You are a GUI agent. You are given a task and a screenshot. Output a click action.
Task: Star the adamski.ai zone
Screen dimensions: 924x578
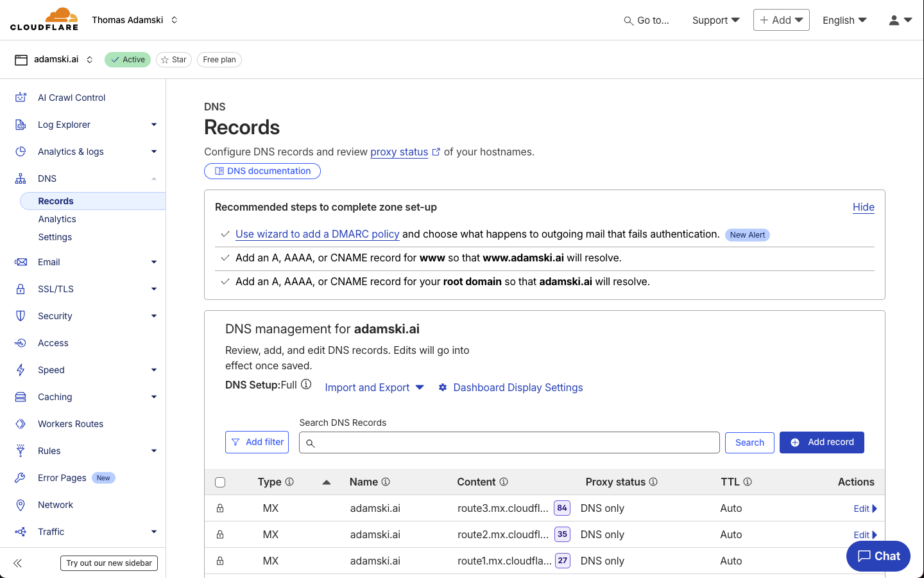point(173,59)
